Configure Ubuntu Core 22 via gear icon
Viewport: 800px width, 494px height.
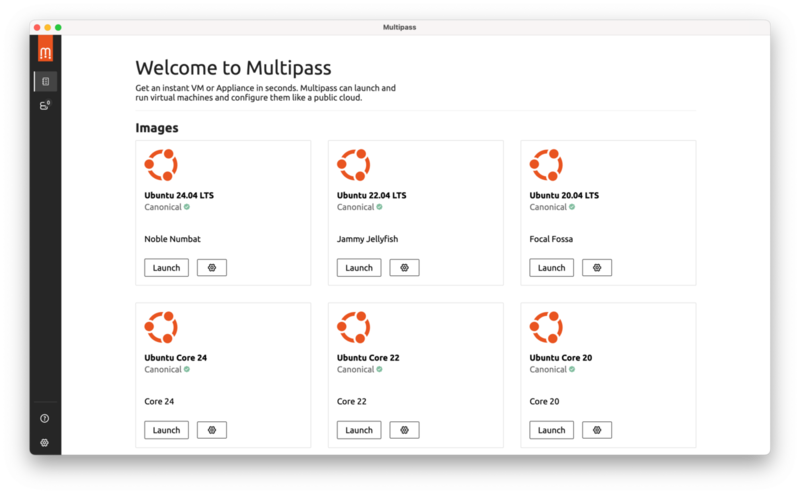(x=405, y=430)
